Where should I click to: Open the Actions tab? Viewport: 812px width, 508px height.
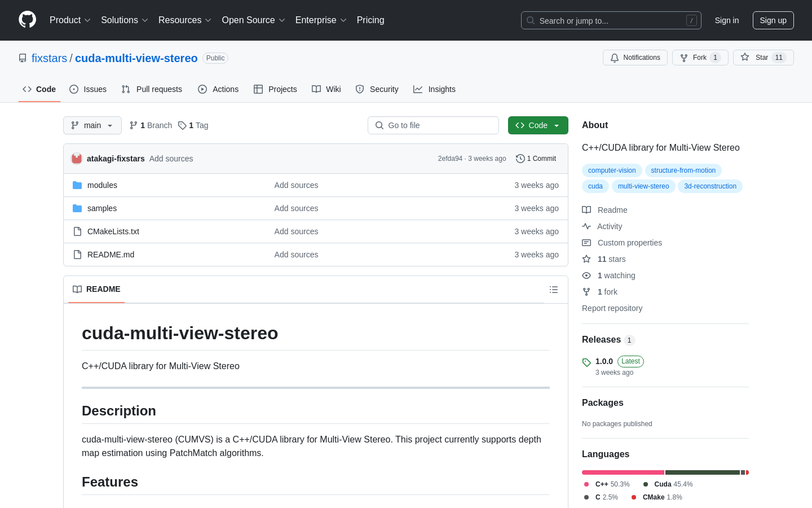(x=218, y=89)
